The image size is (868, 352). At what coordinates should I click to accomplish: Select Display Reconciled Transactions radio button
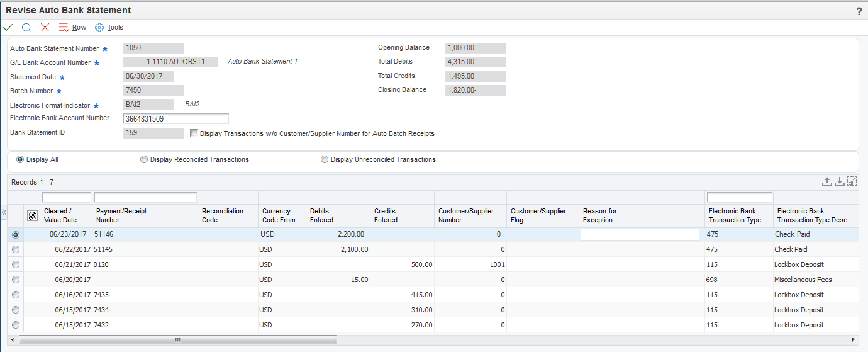[144, 160]
